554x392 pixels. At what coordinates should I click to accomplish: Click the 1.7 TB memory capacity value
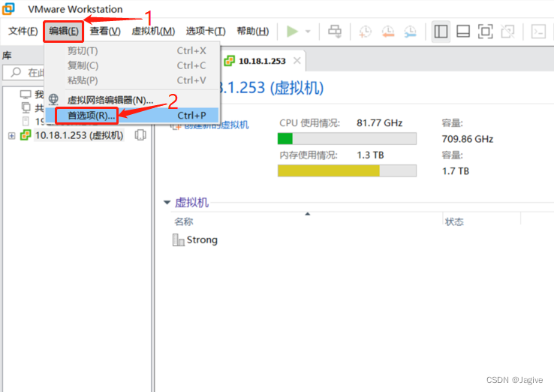[456, 171]
